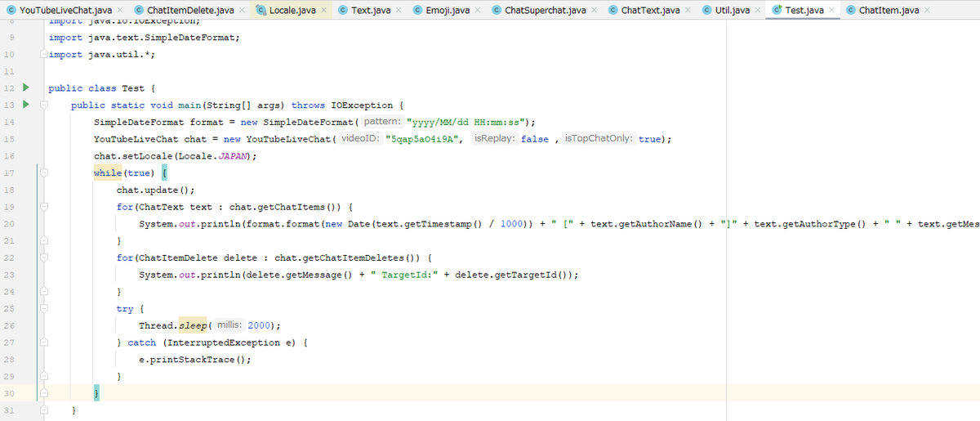Image resolution: width=980 pixels, height=421 pixels.
Task: Close the Test.java tab
Action: point(831,10)
